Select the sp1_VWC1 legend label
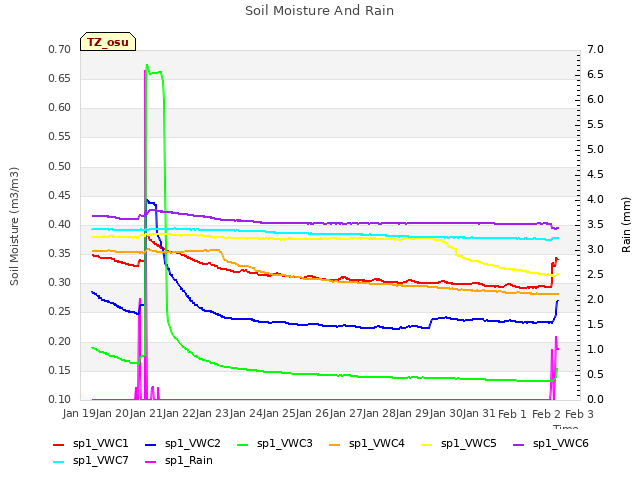The height and width of the screenshot is (480, 640). click(x=100, y=444)
